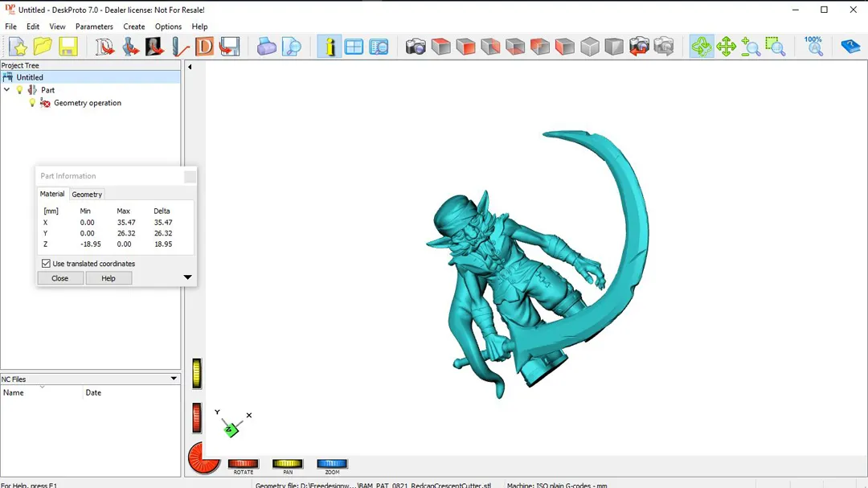Open the Options menu
868x488 pixels.
168,27
